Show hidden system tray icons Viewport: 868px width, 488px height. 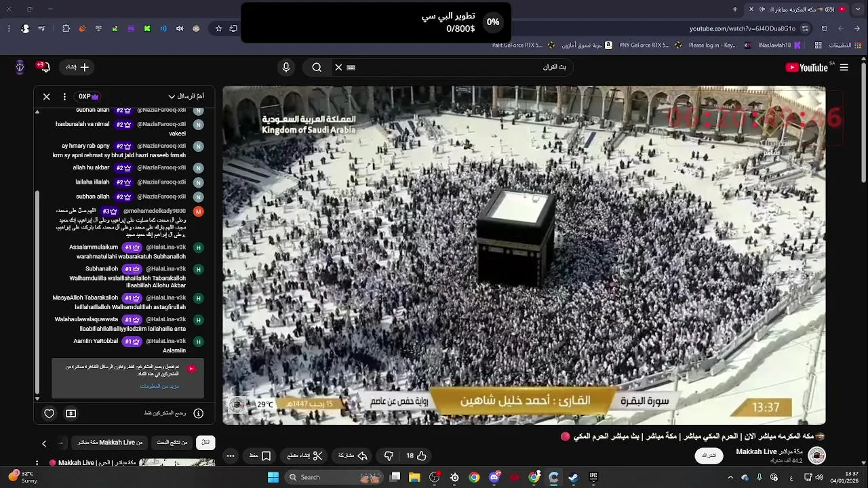tap(730, 477)
